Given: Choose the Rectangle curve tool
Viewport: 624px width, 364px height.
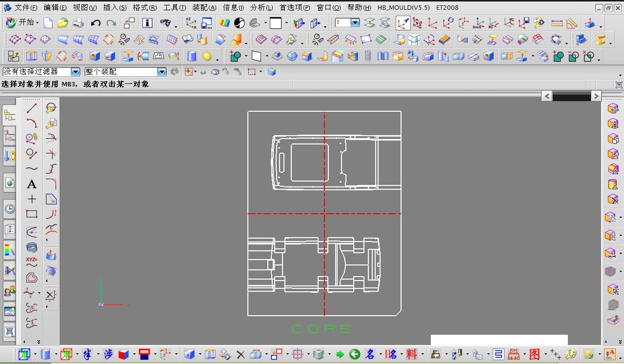Looking at the screenshot, I should 32,214.
